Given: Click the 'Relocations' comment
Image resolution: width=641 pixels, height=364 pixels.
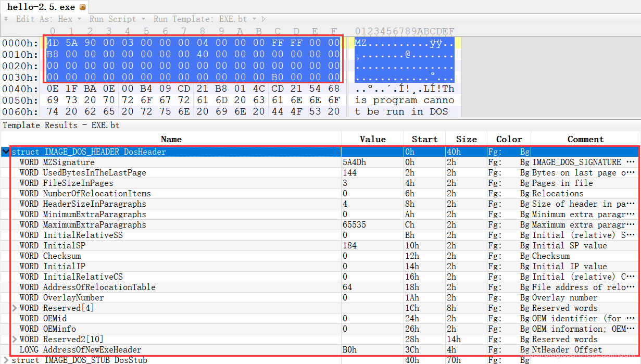Looking at the screenshot, I should 558,194.
